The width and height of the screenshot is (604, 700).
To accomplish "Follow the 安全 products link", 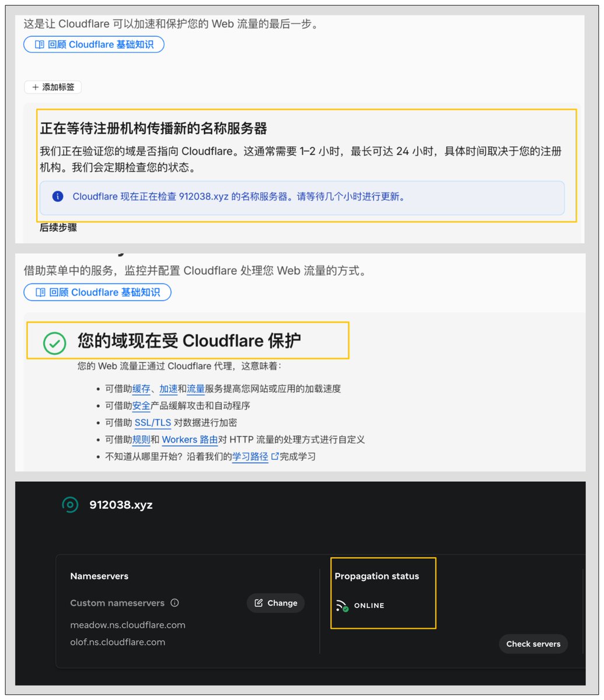I will pyautogui.click(x=141, y=405).
